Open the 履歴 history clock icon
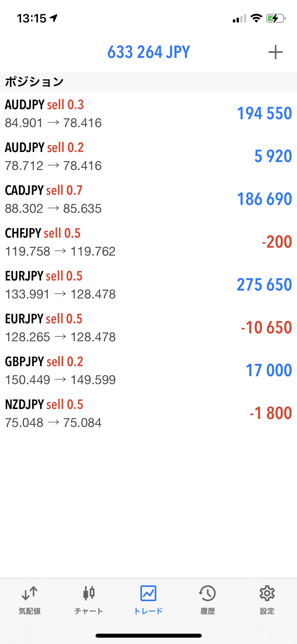 (x=208, y=593)
